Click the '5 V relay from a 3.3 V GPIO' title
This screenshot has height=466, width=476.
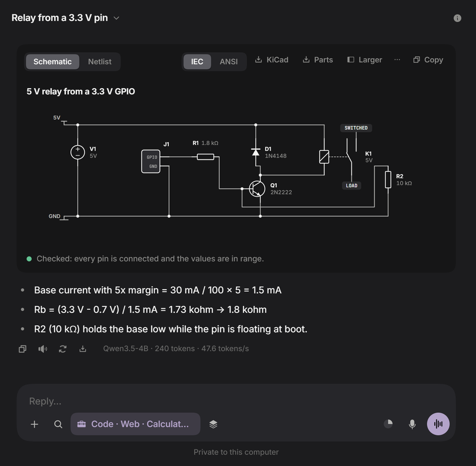pyautogui.click(x=81, y=91)
